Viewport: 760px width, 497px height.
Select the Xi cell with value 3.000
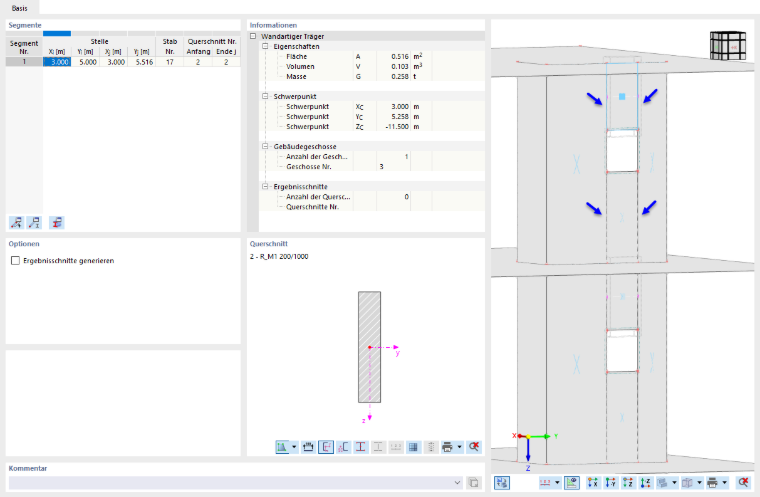tap(57, 62)
